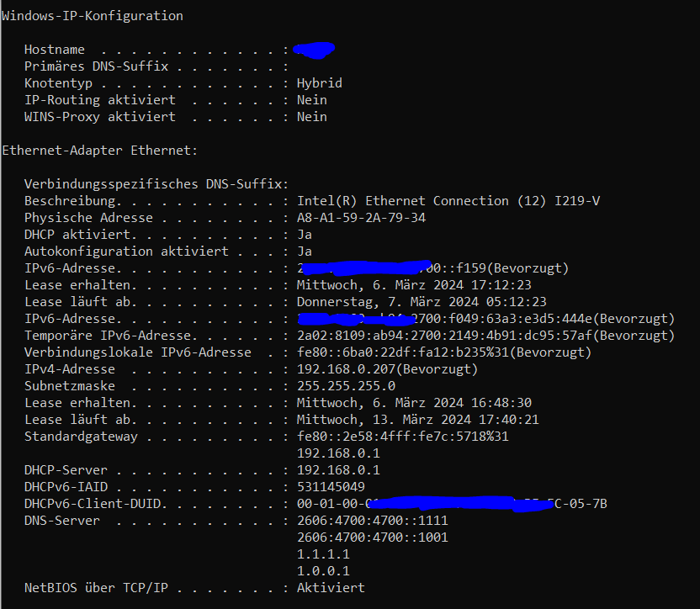The width and height of the screenshot is (700, 609).
Task: Click the IP-Routing aktiviert value Nein
Action: [x=311, y=100]
